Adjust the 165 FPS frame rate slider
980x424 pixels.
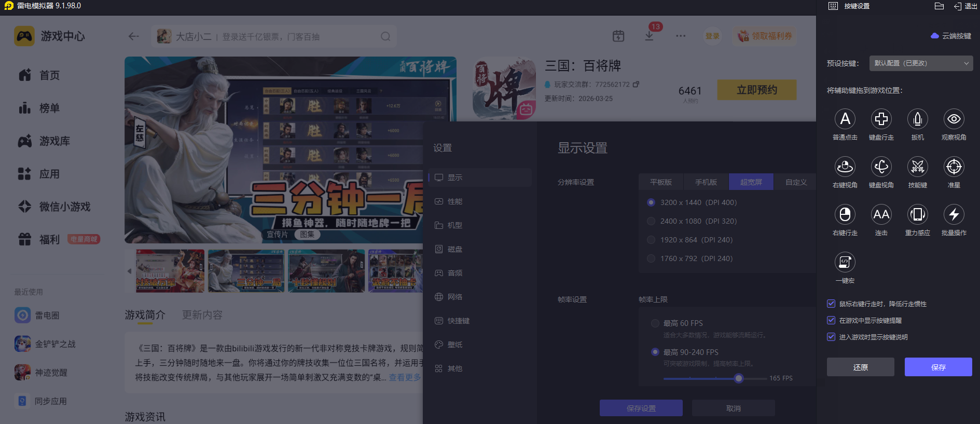coord(739,378)
